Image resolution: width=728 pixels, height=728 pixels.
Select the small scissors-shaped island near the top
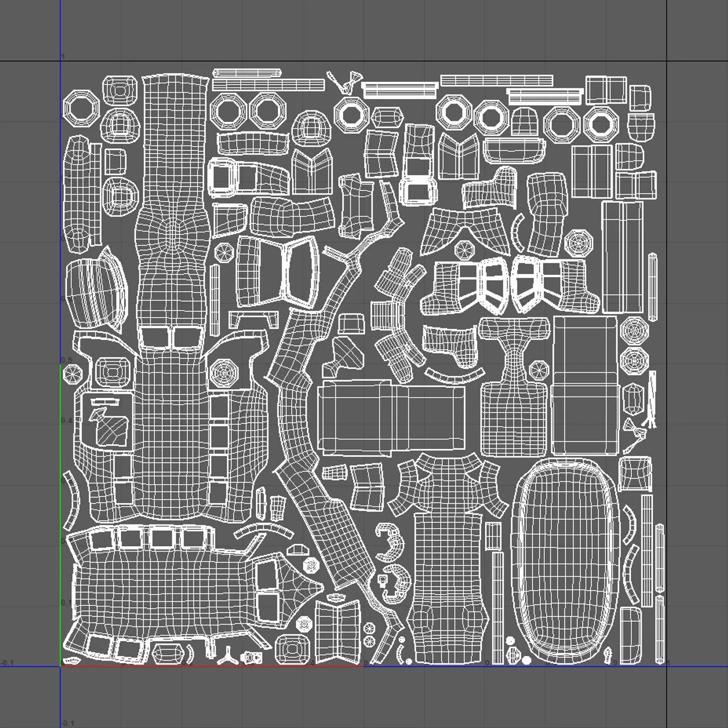(347, 83)
